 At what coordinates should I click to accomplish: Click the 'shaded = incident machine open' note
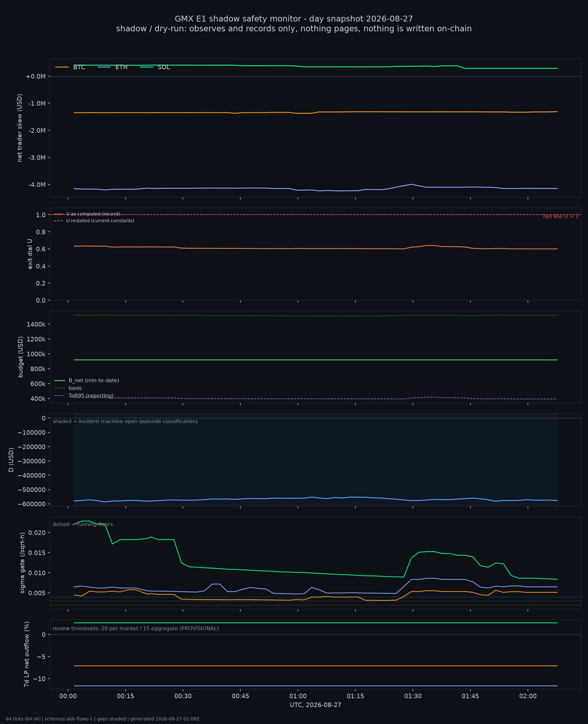click(x=125, y=421)
